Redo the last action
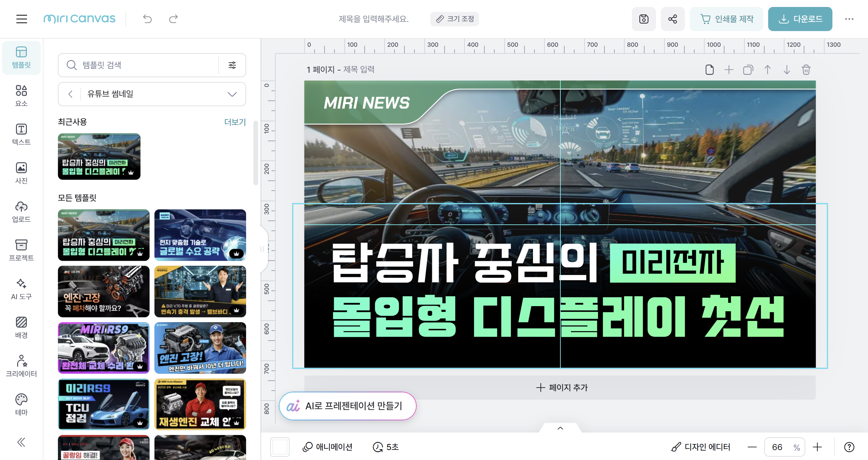This screenshot has width=868, height=460. (173, 19)
